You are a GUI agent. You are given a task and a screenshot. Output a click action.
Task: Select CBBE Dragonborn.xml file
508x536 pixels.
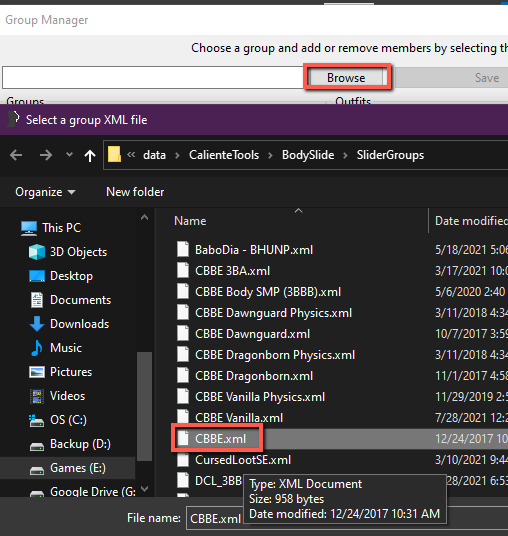click(x=254, y=376)
